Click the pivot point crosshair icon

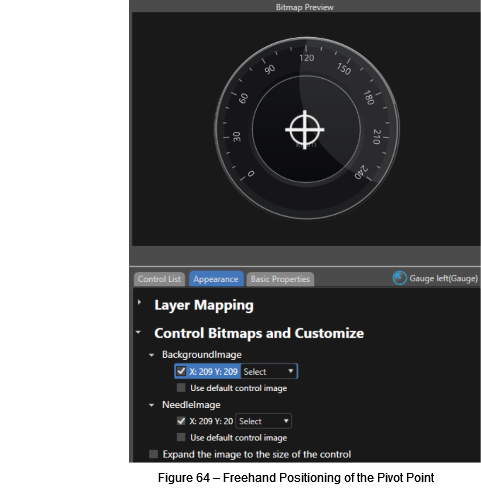[x=305, y=130]
